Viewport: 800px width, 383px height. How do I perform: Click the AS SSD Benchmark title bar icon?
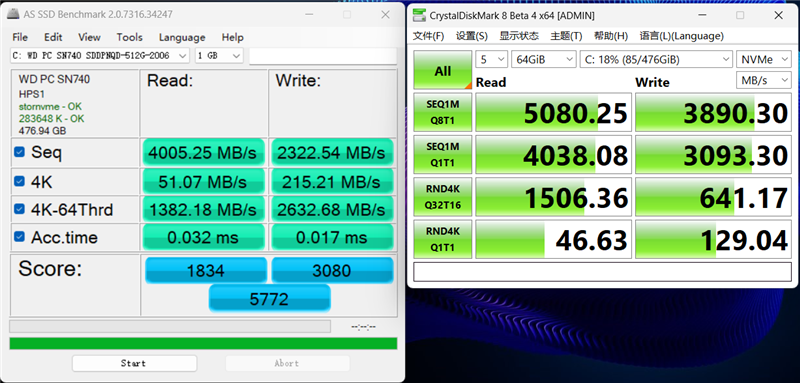[14, 14]
